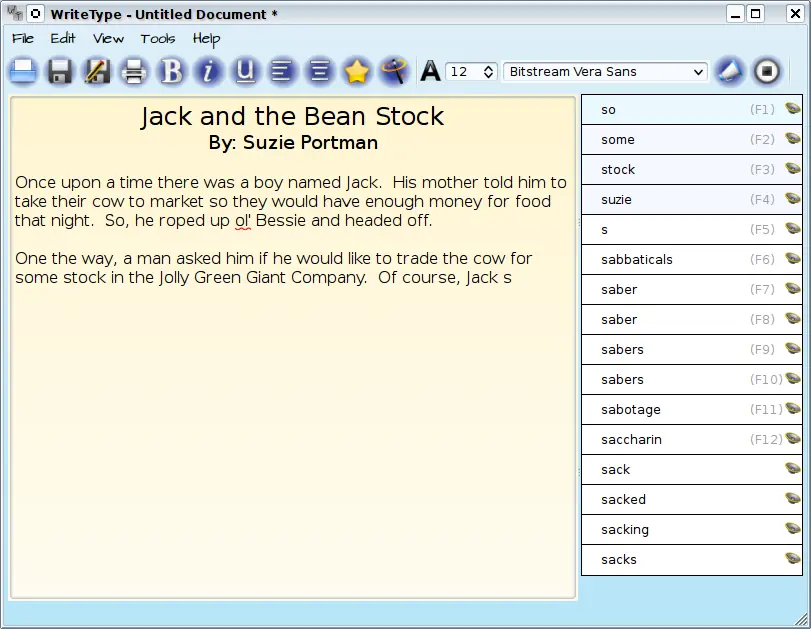Insert the suggested word "stock"

pos(692,170)
